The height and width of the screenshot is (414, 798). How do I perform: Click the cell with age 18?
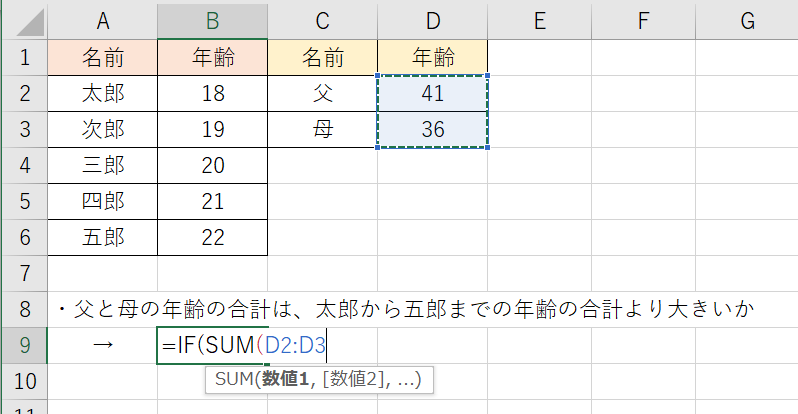pos(213,94)
